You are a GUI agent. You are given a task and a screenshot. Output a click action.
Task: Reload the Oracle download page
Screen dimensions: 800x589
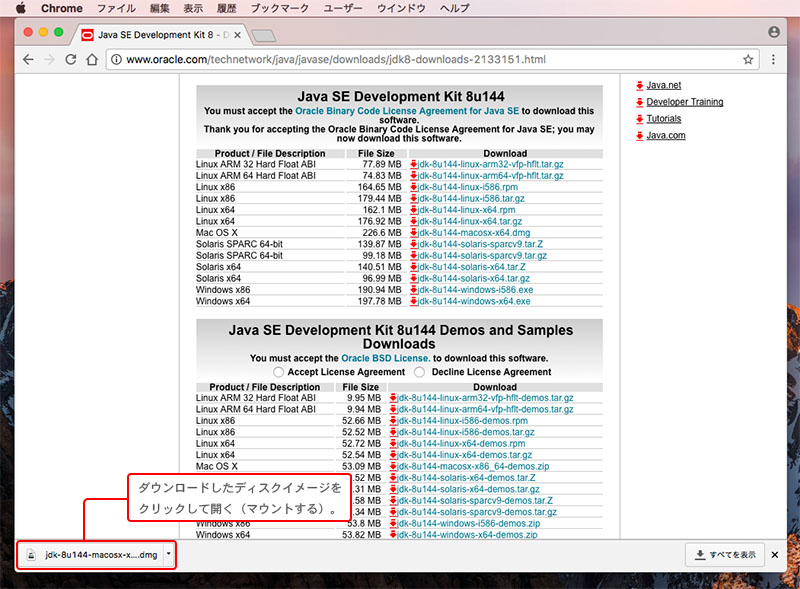pyautogui.click(x=71, y=60)
